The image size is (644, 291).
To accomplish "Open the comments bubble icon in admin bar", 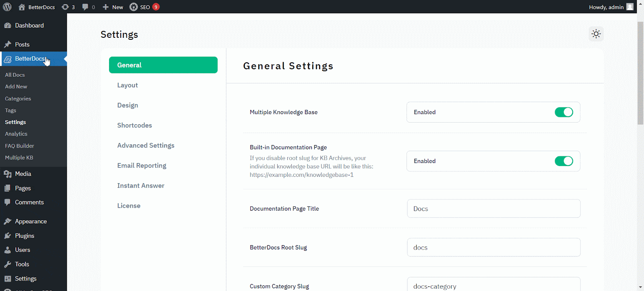I will click(85, 7).
